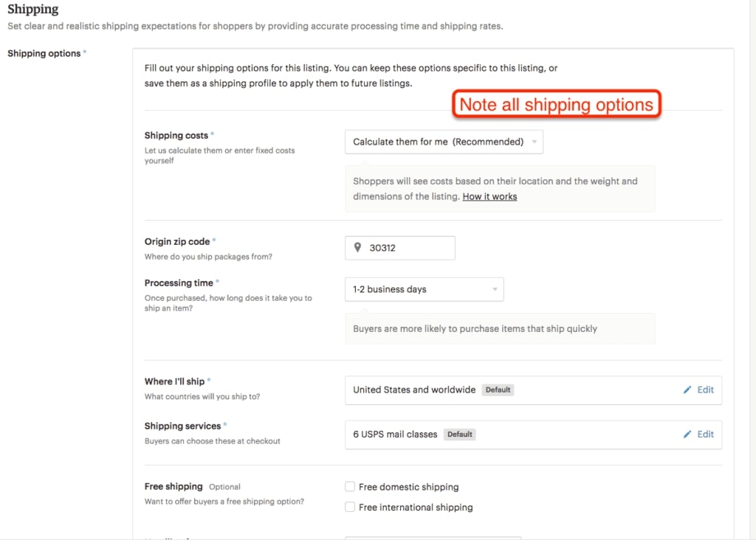Image resolution: width=756 pixels, height=543 pixels.
Task: Click the red Note all shipping options callout
Action: tap(556, 105)
